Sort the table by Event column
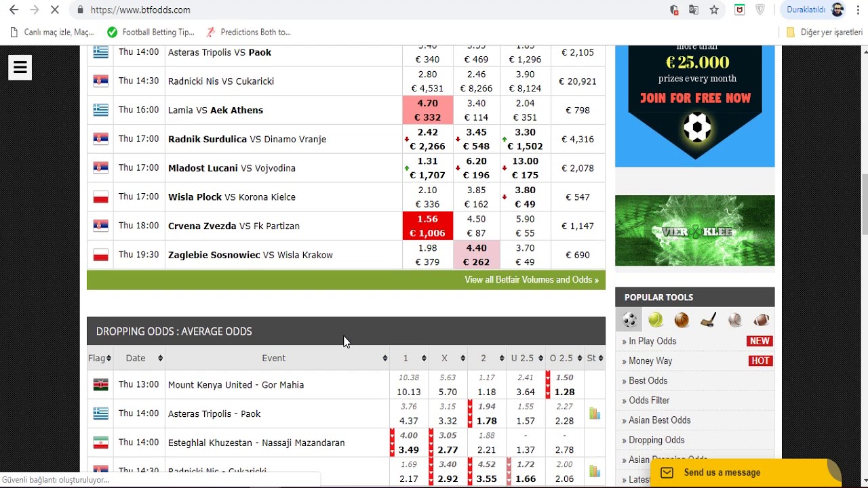Screen dimensions: 868x488 pos(277,358)
